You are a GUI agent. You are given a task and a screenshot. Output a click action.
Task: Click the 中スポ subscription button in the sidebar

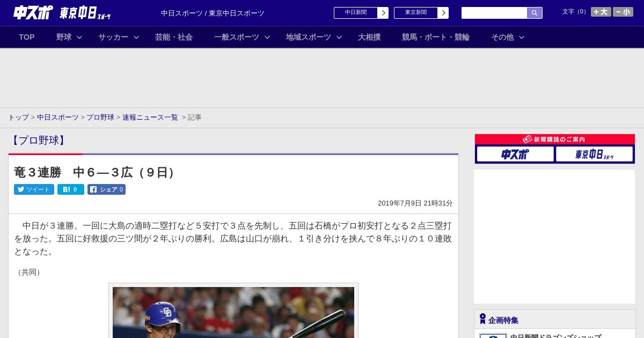coord(515,154)
